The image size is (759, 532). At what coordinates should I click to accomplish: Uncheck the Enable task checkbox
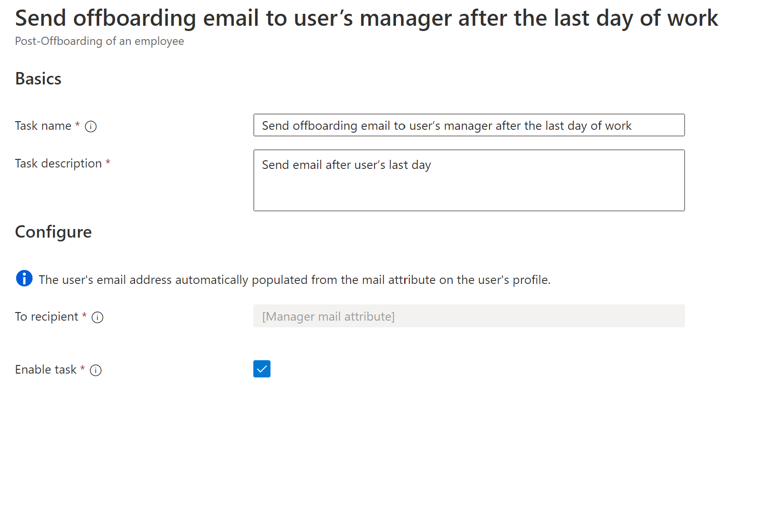coord(262,369)
